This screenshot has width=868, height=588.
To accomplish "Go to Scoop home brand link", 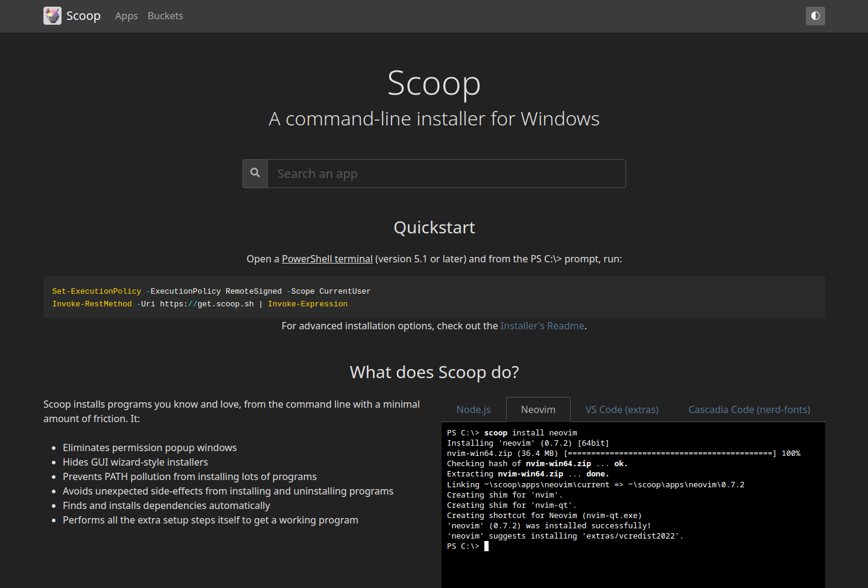I will pos(72,16).
